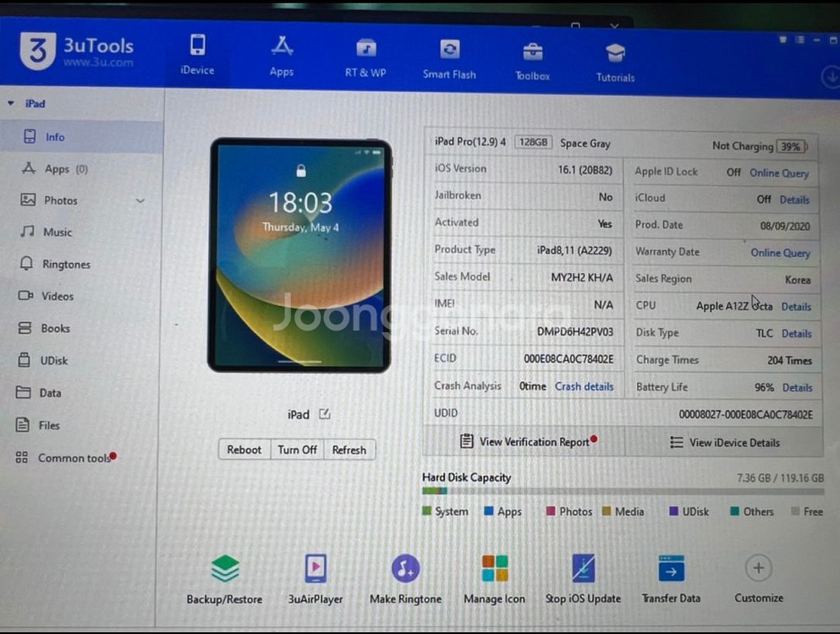The width and height of the screenshot is (840, 634).
Task: Click the Apps blue legend swatch
Action: 489,511
